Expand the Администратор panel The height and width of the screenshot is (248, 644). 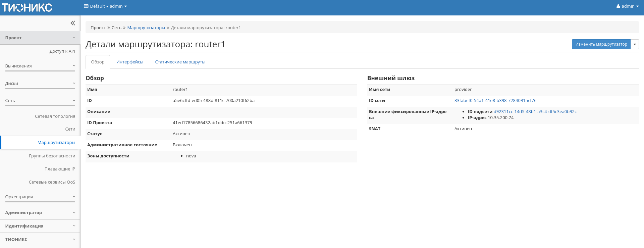point(40,213)
